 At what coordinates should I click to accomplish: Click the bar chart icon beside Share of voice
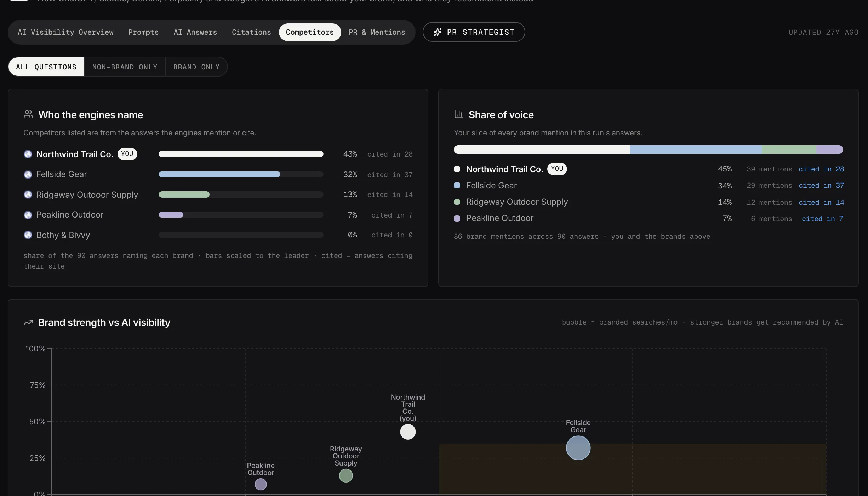(458, 114)
